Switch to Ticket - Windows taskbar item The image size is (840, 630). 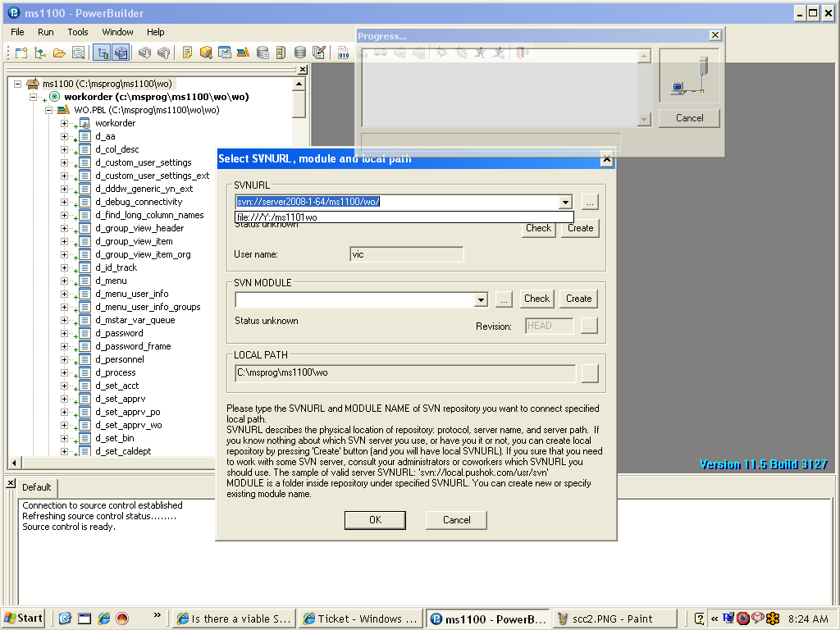pos(360,619)
